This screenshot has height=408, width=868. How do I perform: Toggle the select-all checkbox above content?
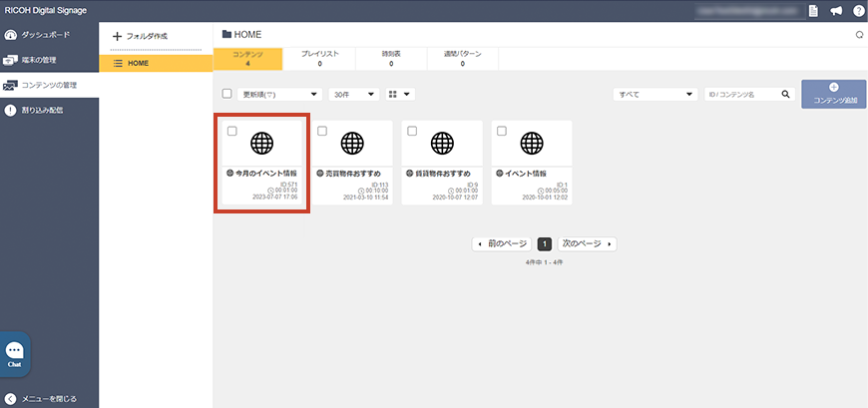(226, 94)
